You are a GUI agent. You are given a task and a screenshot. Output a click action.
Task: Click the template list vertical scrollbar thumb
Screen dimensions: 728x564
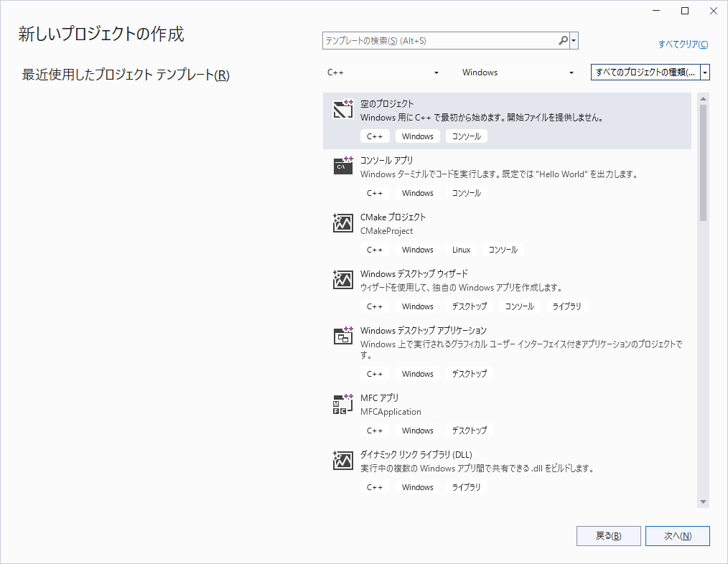coord(703,162)
